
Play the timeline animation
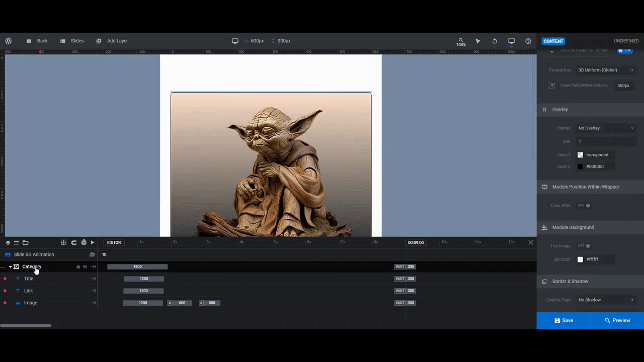click(93, 243)
